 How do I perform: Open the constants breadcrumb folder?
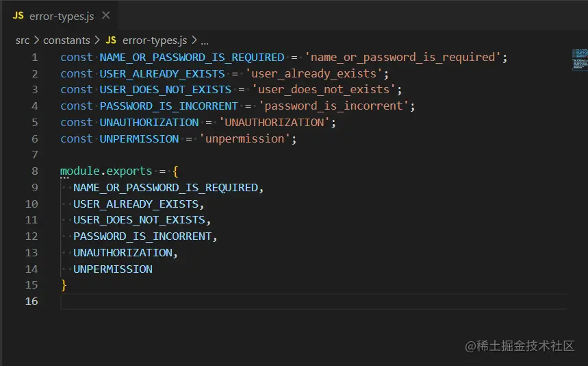(66, 40)
